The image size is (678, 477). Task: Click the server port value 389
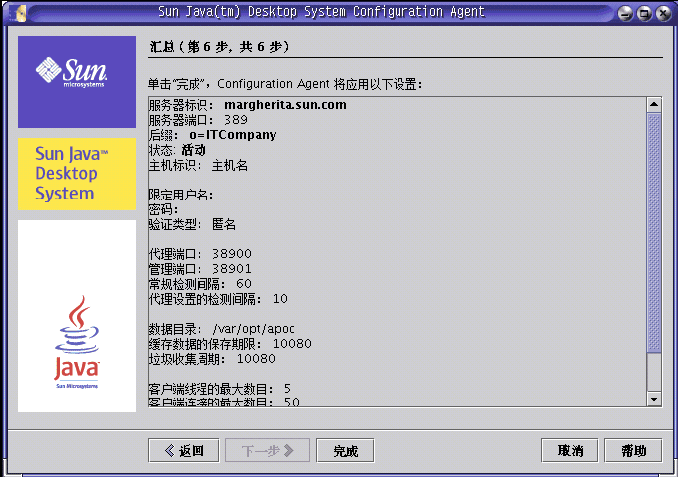point(236,120)
